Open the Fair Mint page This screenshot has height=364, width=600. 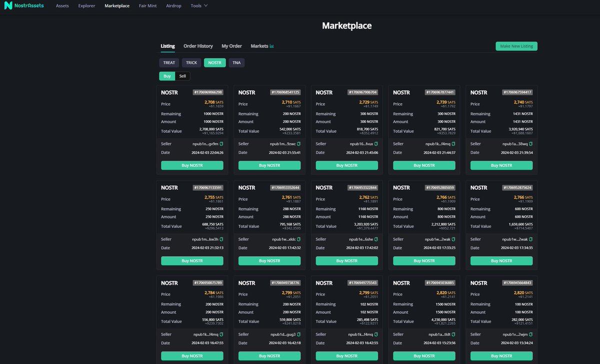148,6
